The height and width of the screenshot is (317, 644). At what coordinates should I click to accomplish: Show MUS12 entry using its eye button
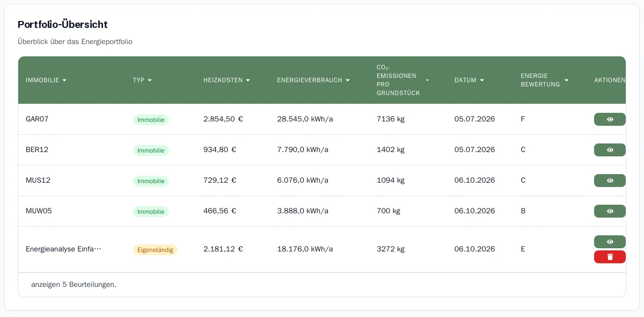click(610, 181)
